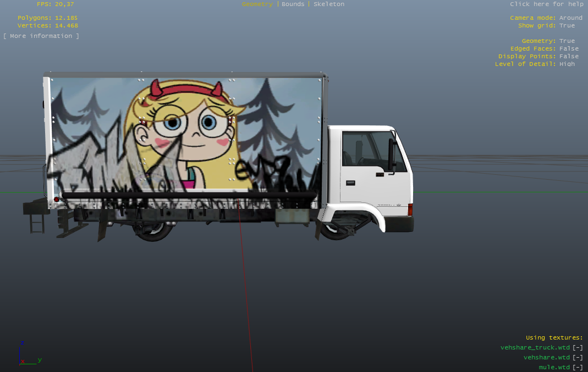588x372 pixels.
Task: Click the 'Display Points:' label
Action: click(527, 56)
